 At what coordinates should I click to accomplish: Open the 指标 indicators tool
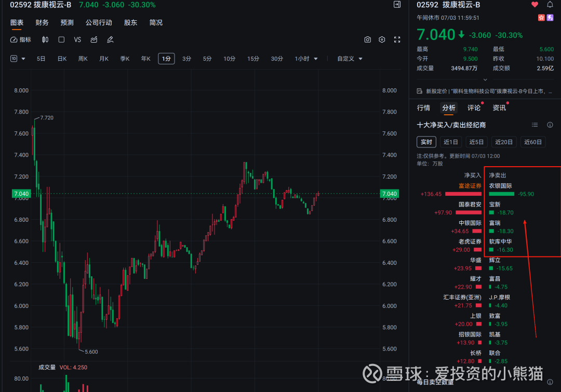[x=20, y=39]
